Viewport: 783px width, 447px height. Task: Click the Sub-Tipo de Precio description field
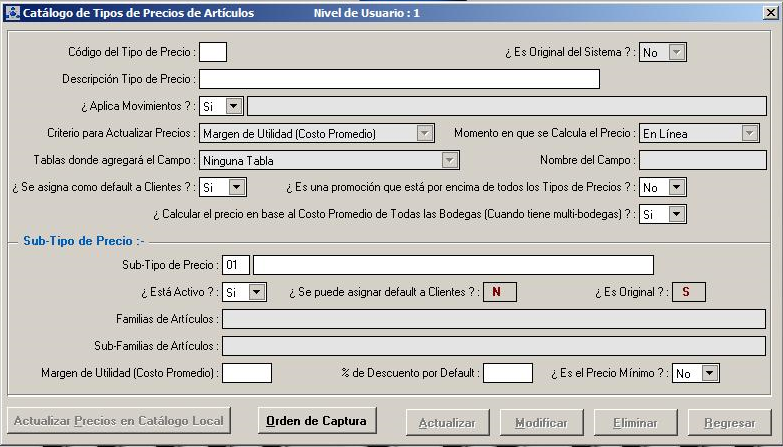453,265
